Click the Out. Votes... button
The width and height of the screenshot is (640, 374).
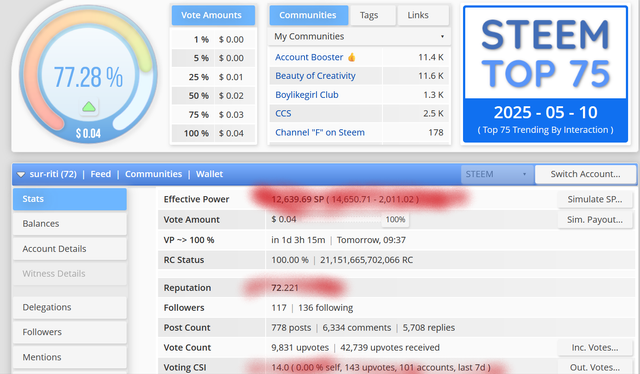point(595,367)
